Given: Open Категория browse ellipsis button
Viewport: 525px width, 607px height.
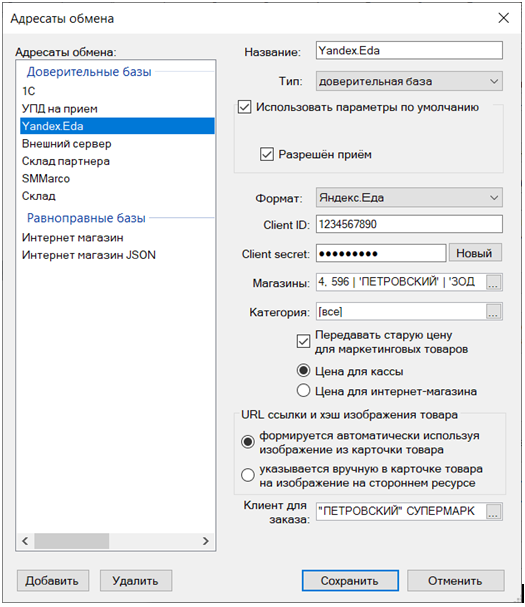Looking at the screenshot, I should 493,312.
